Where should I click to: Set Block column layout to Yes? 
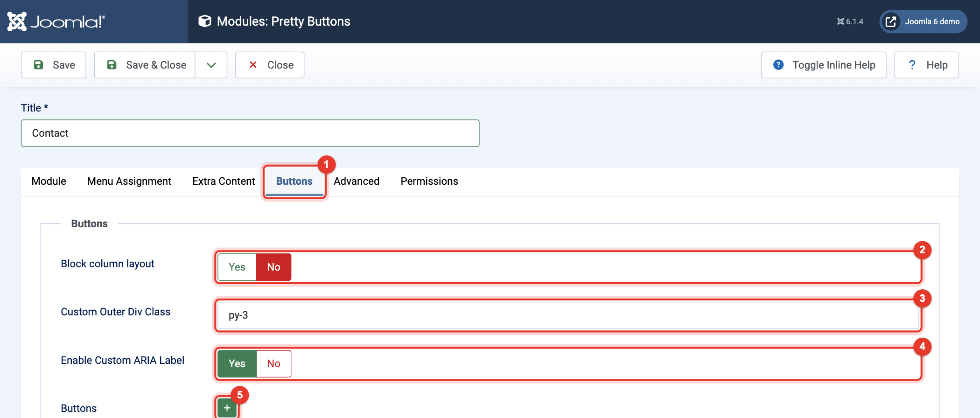point(237,267)
